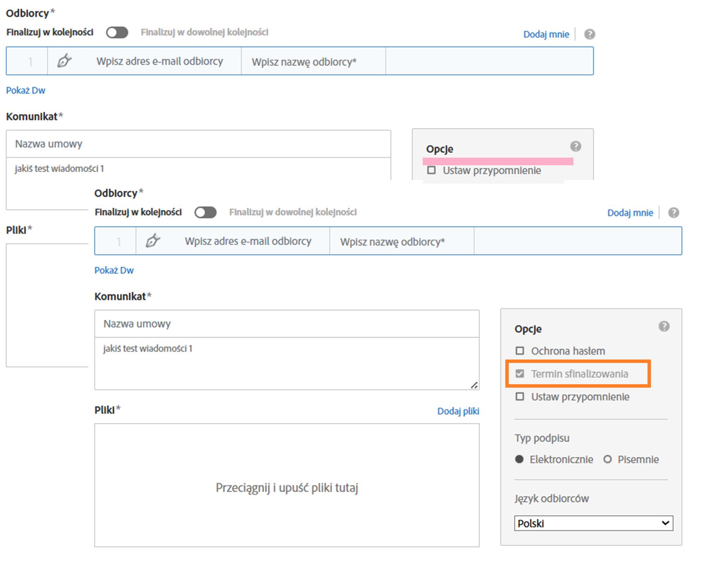Select Pisemnie signature type
Screen dimensions: 728x587
[608, 459]
